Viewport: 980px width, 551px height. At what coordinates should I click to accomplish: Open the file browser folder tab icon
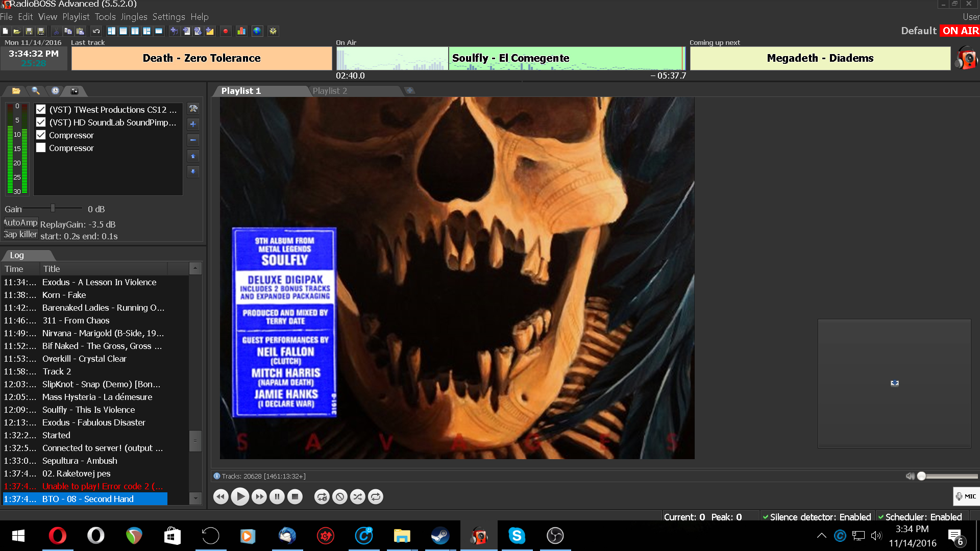coord(16,91)
